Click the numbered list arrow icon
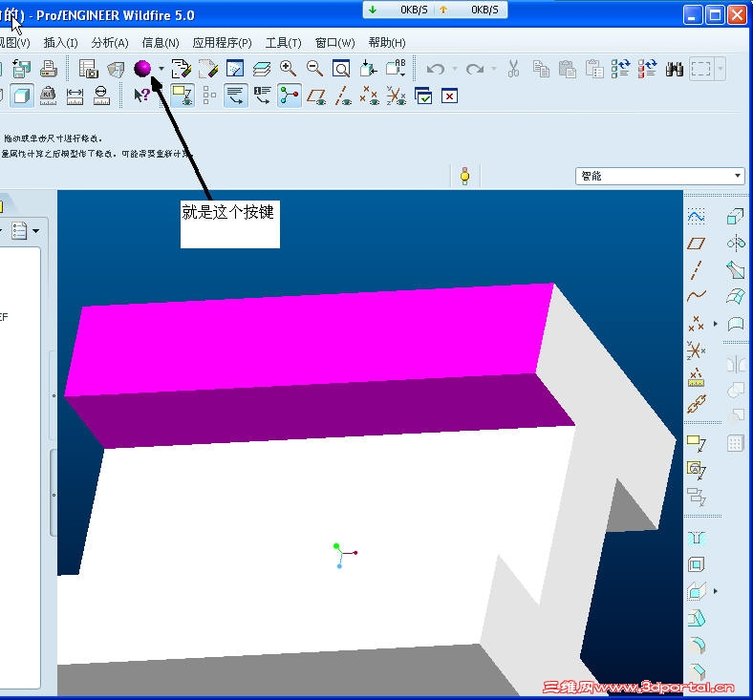Viewport: 753px width, 700px height. (262, 95)
